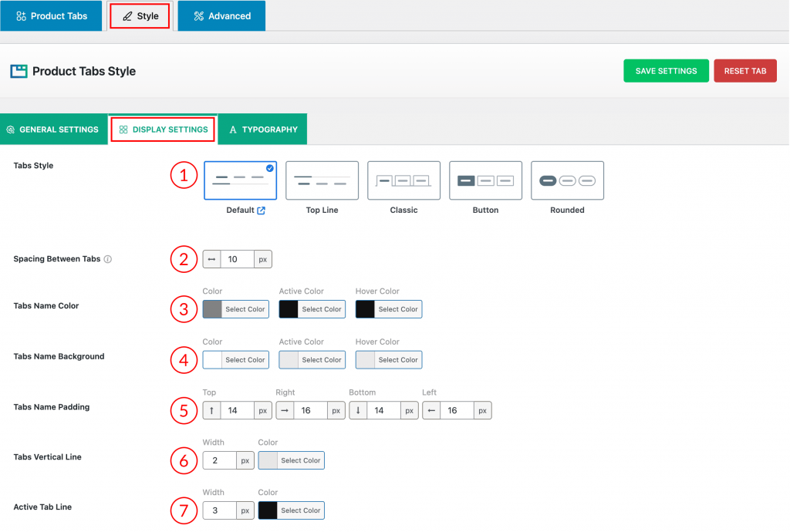Click the horizontal spacing arrows icon

tap(211, 260)
